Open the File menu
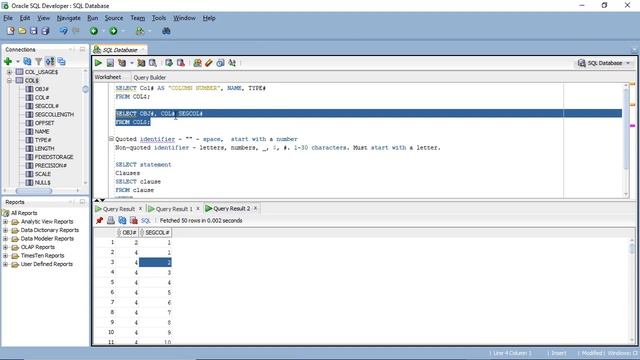This screenshot has height=360, width=640. click(x=8, y=18)
